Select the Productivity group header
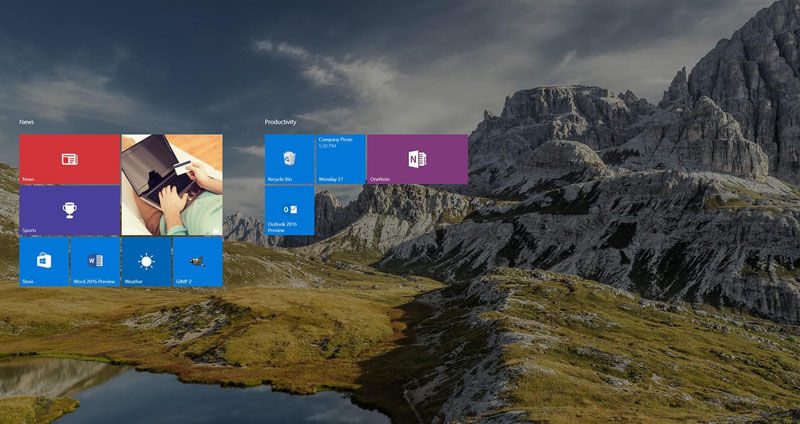Viewport: 800px width, 424px height. (x=281, y=122)
